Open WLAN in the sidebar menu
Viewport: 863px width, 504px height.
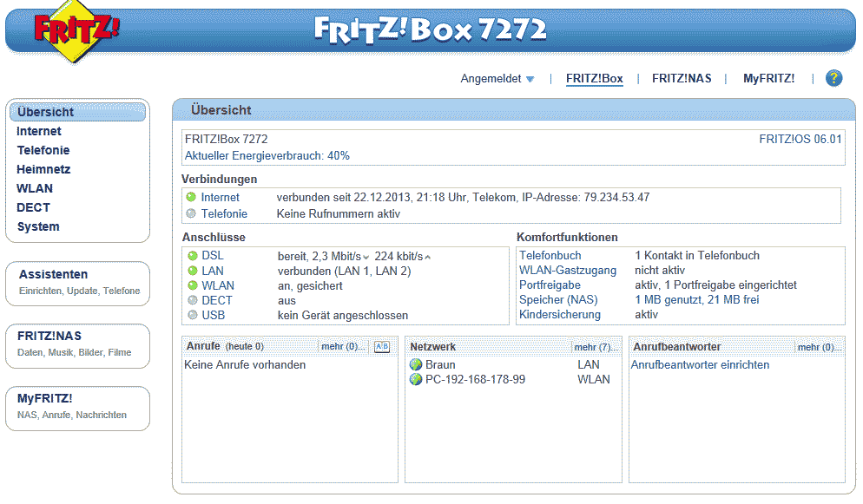[35, 188]
